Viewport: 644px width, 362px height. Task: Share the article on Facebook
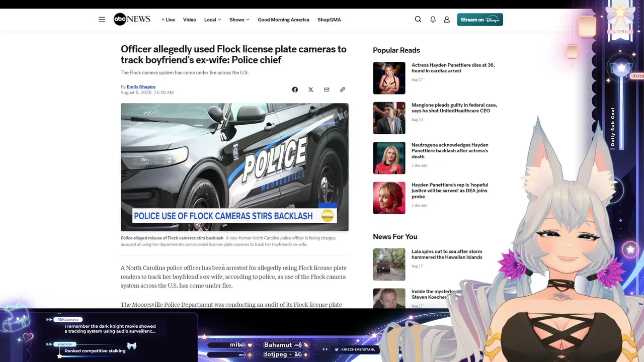(295, 89)
